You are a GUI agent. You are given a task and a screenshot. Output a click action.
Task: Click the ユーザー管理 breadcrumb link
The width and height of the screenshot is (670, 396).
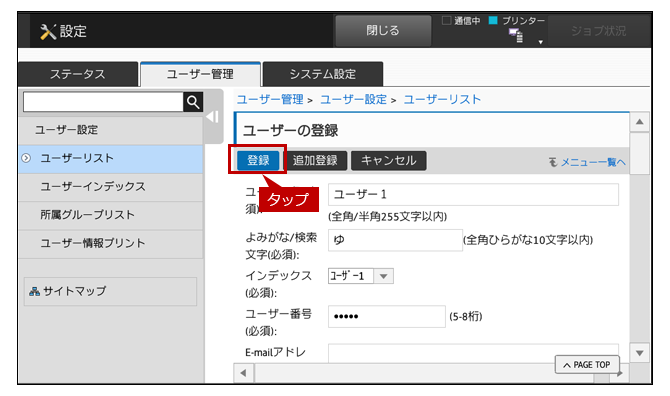(270, 100)
